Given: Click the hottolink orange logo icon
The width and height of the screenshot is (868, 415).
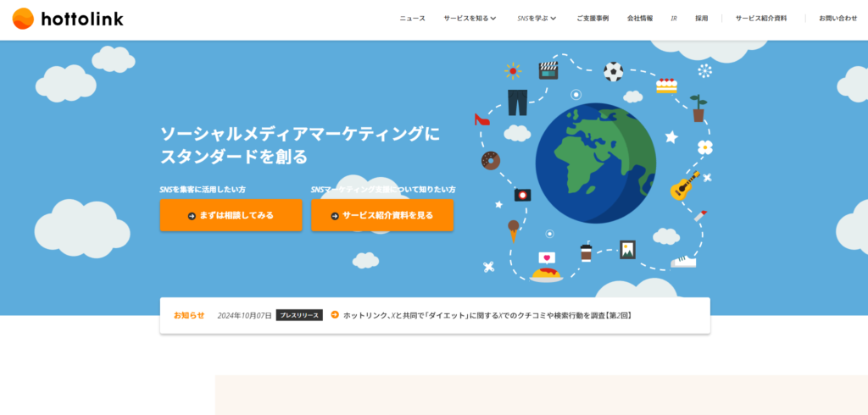Looking at the screenshot, I should pyautogui.click(x=23, y=19).
